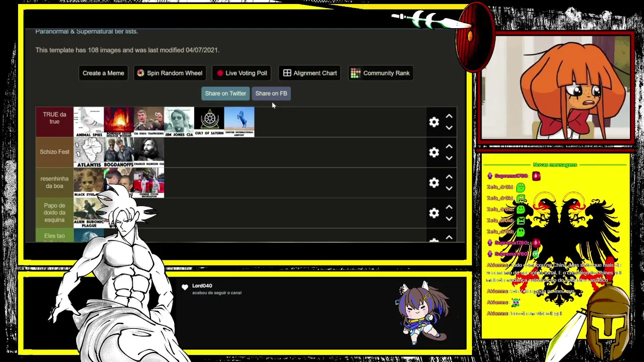This screenshot has width=644, height=362.
Task: Open the Alignment Chart
Action: click(310, 73)
